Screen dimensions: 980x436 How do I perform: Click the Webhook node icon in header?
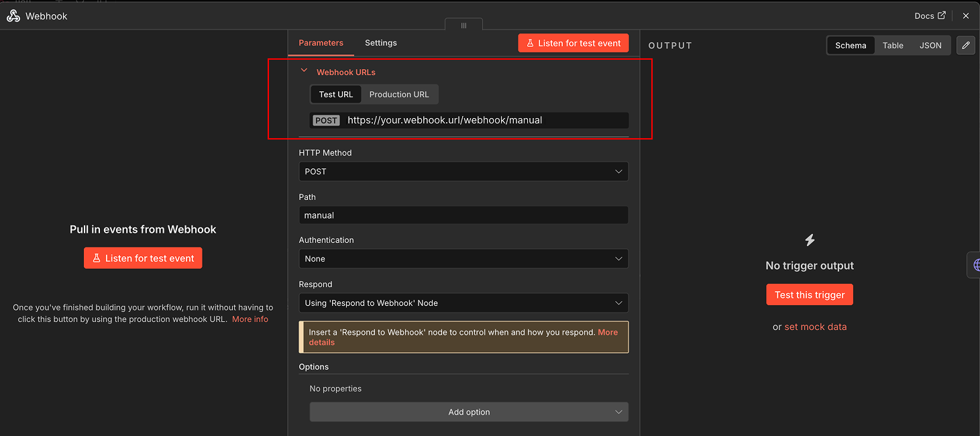pos(13,16)
